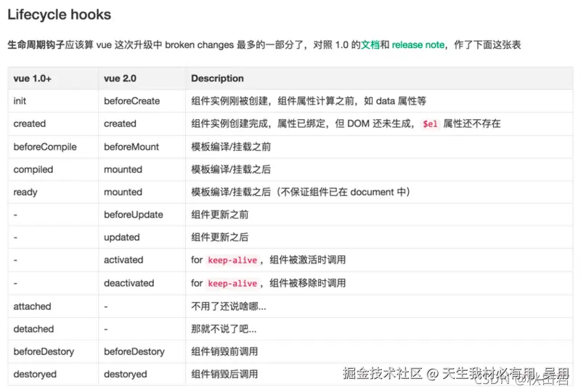Click beforeDestory in vue 2.0 column
Viewport: 581px width, 392px height.
pos(134,351)
